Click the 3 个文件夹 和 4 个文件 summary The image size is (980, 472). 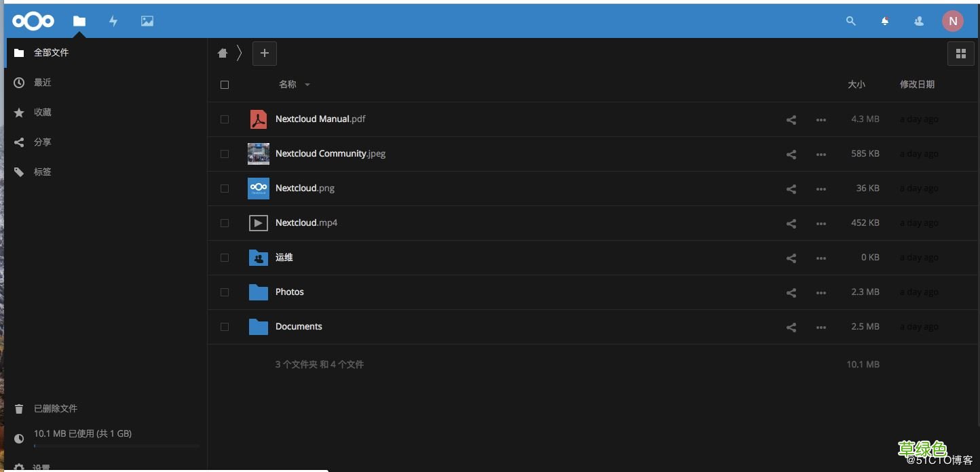coord(320,365)
